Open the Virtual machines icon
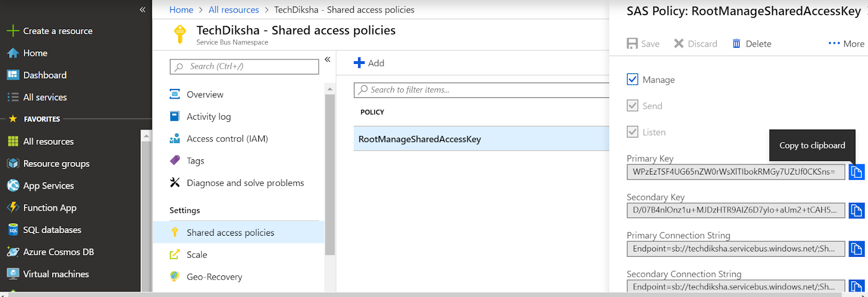This screenshot has height=297, width=868. pos(13,274)
